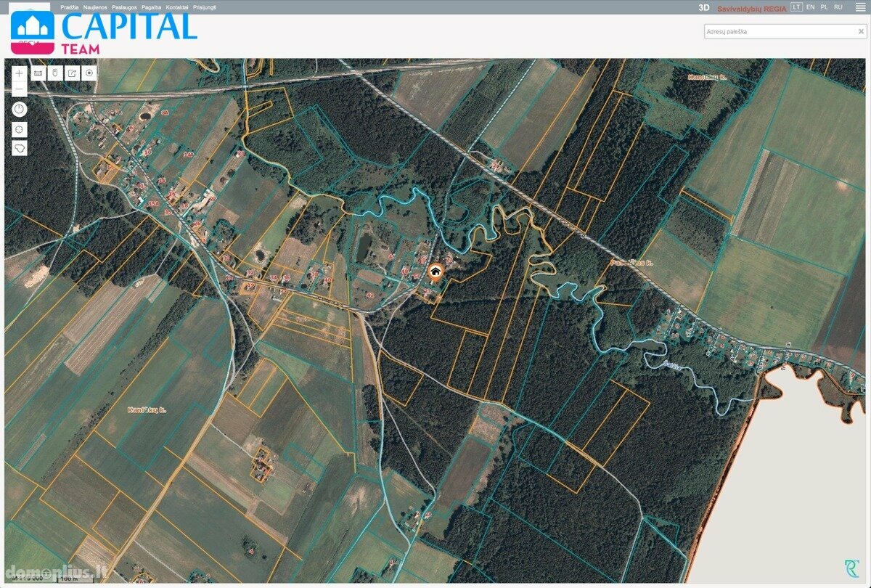Open the Paslaugos menu item
This screenshot has height=588, width=871.
click(126, 7)
